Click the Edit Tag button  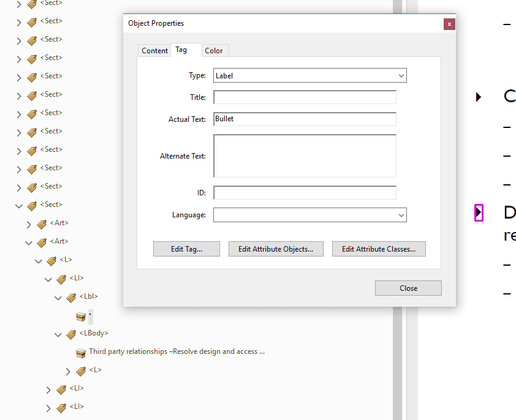coord(186,249)
